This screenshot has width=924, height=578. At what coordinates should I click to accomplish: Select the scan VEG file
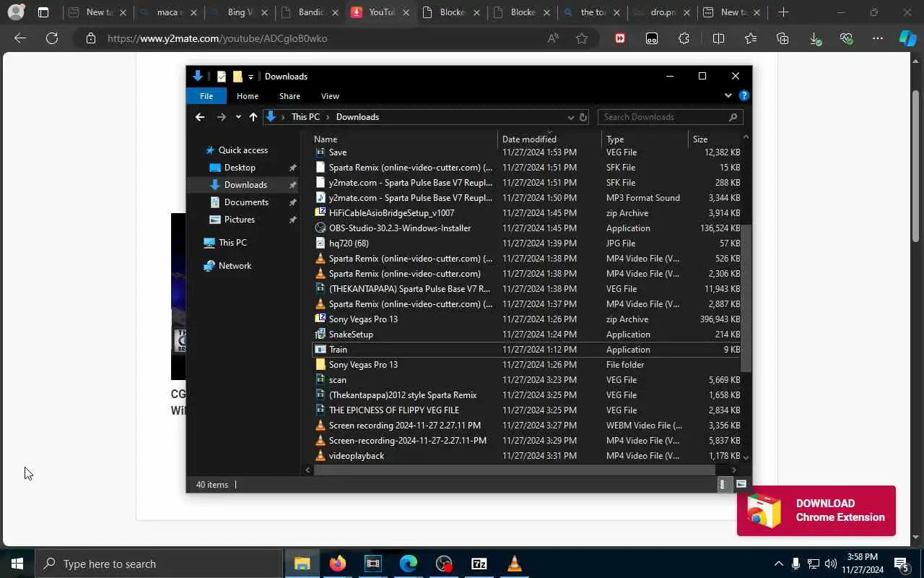pos(527,380)
